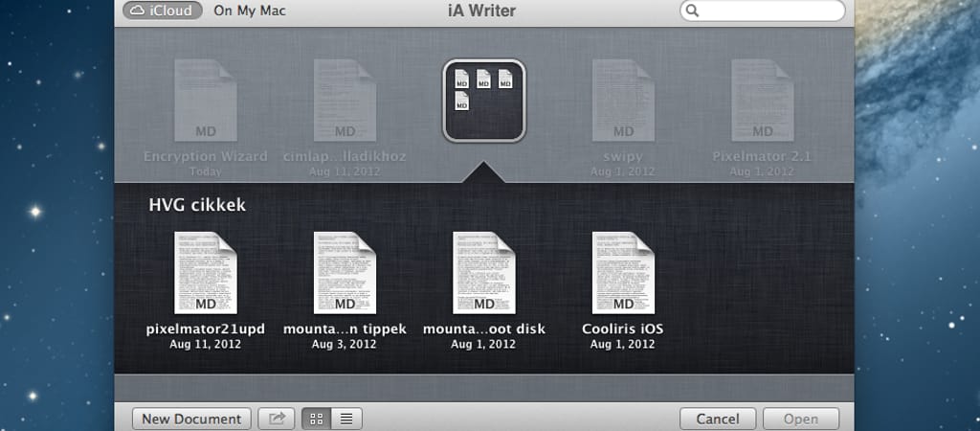Select the dimmed Pixelmator 2.1 document
Image resolution: width=980 pixels, height=431 pixels.
tap(762, 101)
